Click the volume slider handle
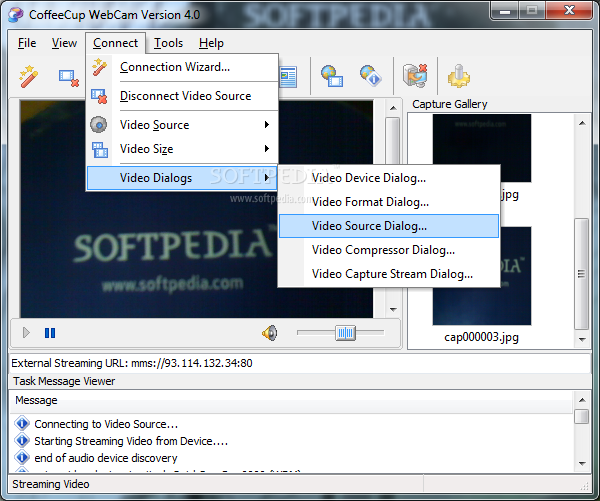Image resolution: width=600 pixels, height=501 pixels. click(345, 333)
